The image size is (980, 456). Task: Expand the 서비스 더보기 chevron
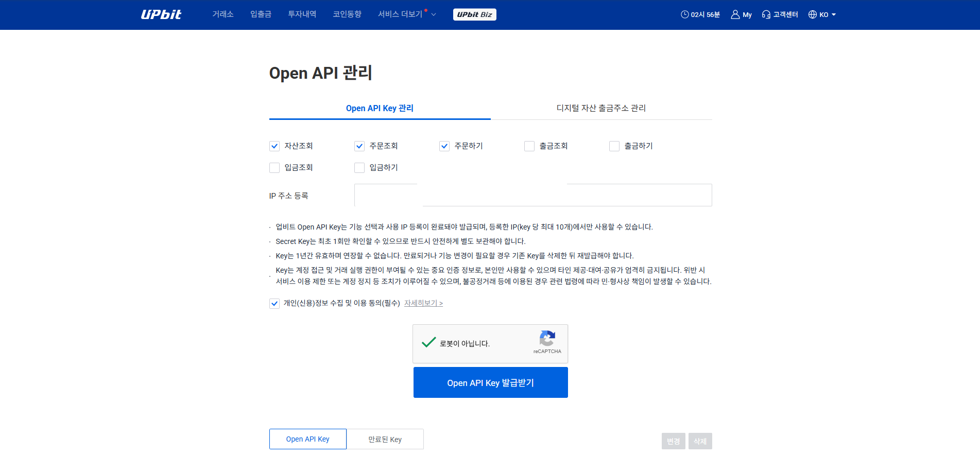click(434, 14)
